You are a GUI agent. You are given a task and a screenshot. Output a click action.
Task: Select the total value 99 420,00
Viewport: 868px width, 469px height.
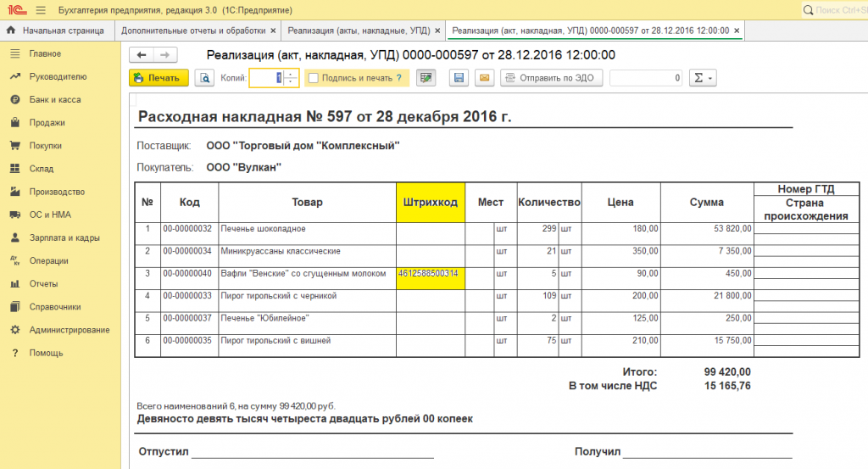pos(727,372)
